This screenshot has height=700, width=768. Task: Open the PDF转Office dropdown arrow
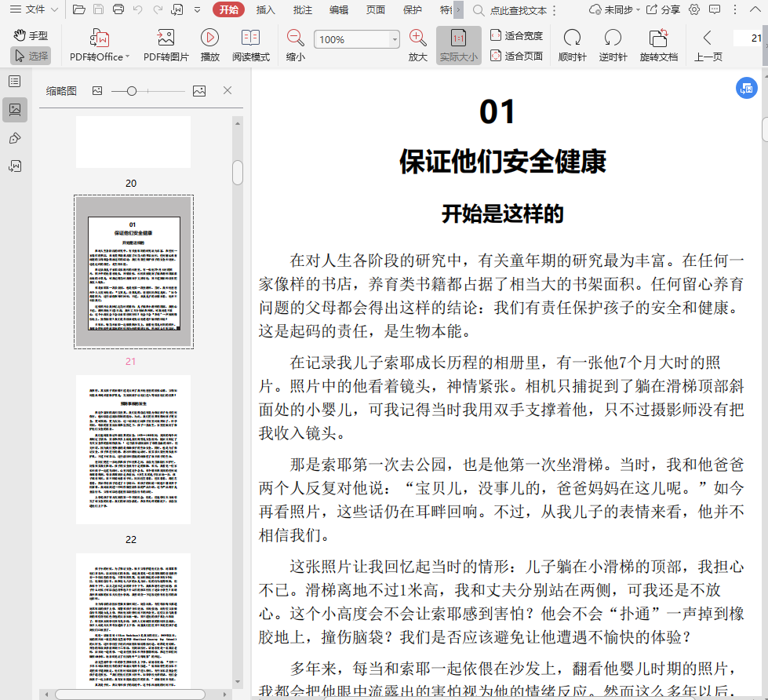(127, 57)
